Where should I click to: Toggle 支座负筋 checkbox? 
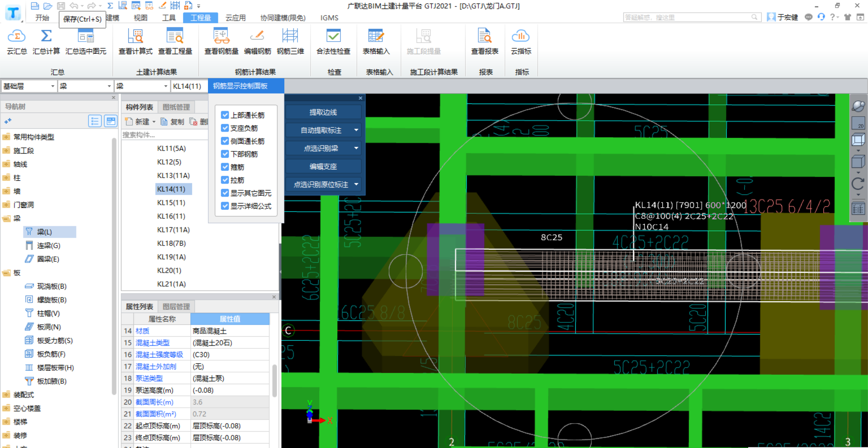(x=225, y=128)
